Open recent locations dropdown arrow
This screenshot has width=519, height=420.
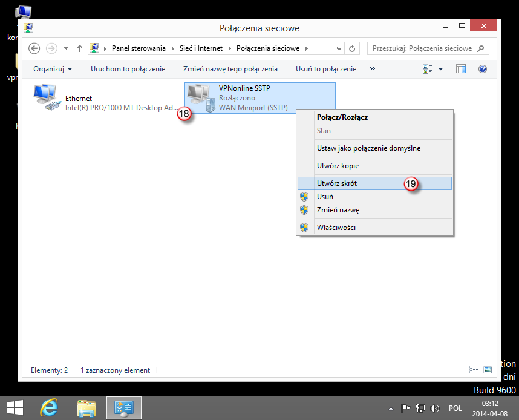pyautogui.click(x=66, y=48)
